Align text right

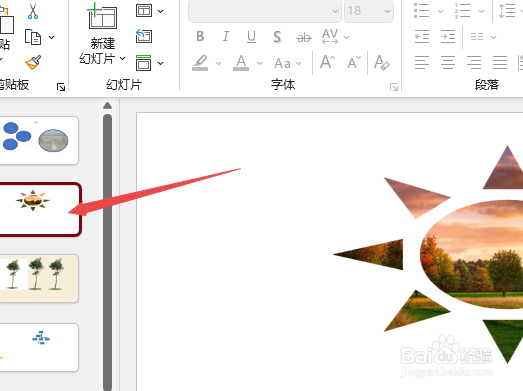pos(474,62)
